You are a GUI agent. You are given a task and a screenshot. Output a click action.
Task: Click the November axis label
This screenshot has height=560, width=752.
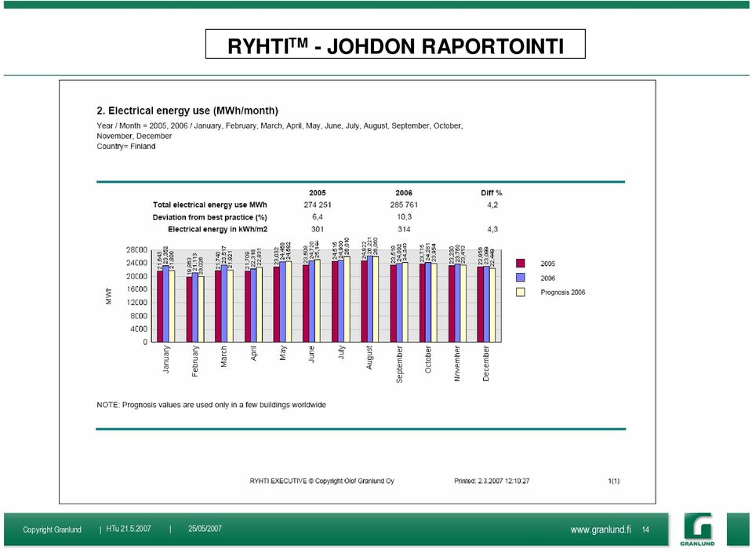[456, 363]
